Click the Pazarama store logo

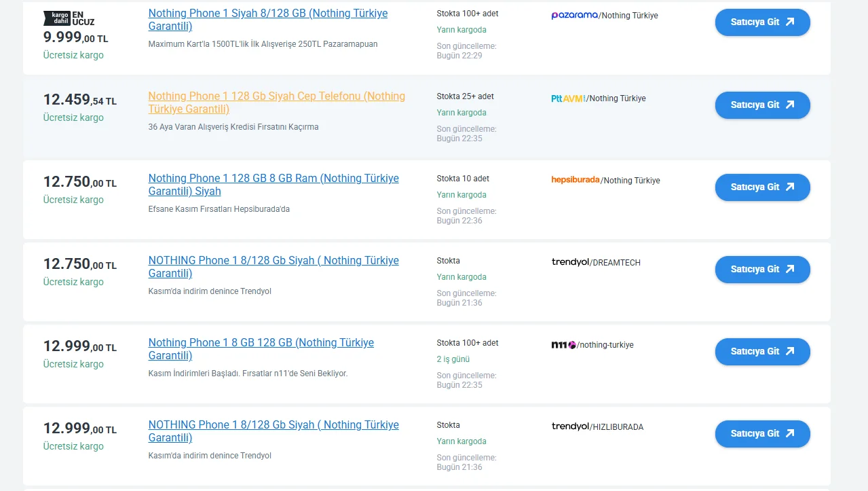tap(574, 15)
